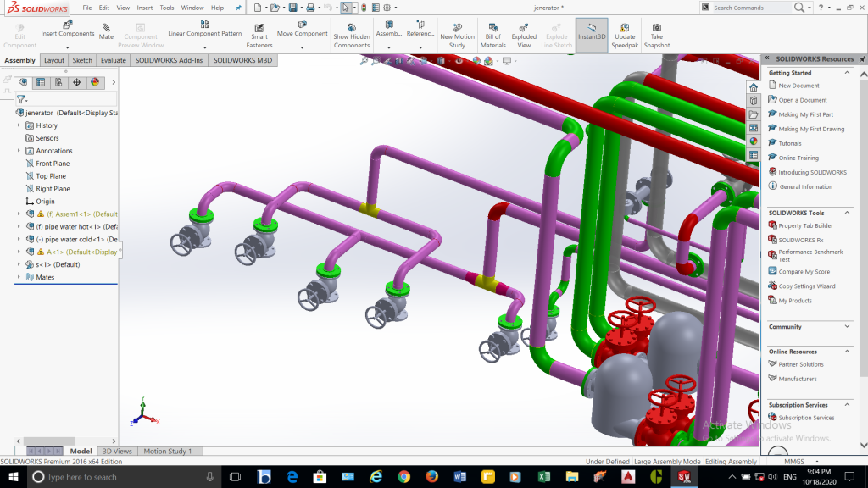
Task: Open the Insert Components dropdown arrow
Action: 68,46
